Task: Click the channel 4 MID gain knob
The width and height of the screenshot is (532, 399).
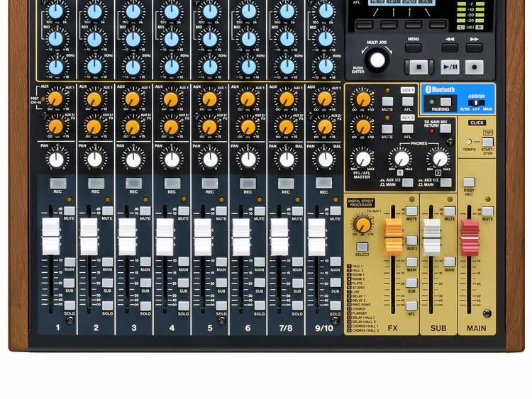Action: (172, 39)
